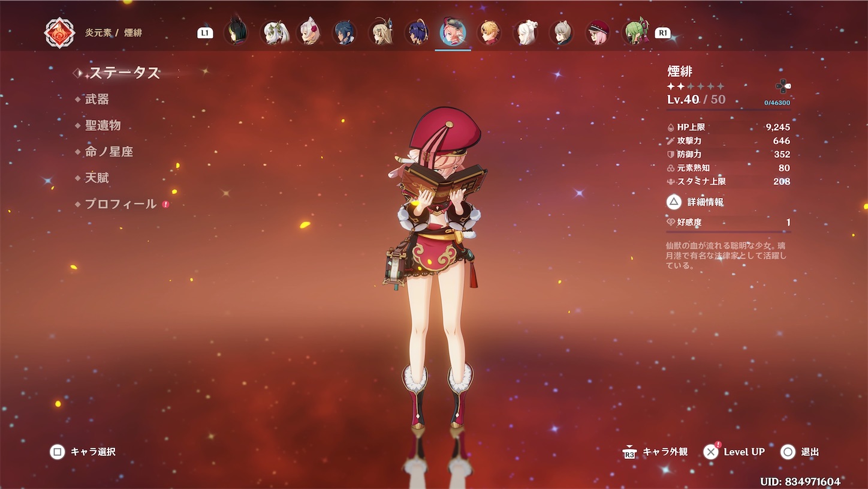Open the プロフィール profile menu
The image size is (868, 489).
coord(120,204)
